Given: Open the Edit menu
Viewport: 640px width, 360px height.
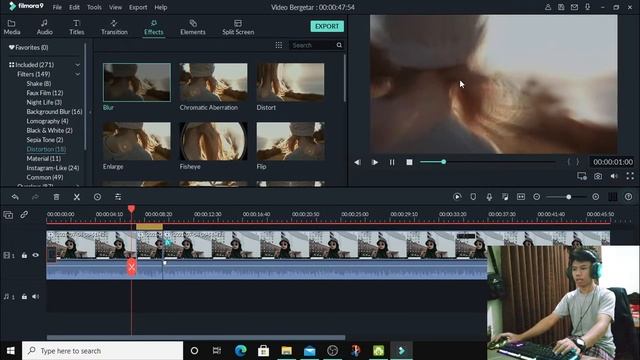Looking at the screenshot, I should pos(74,7).
